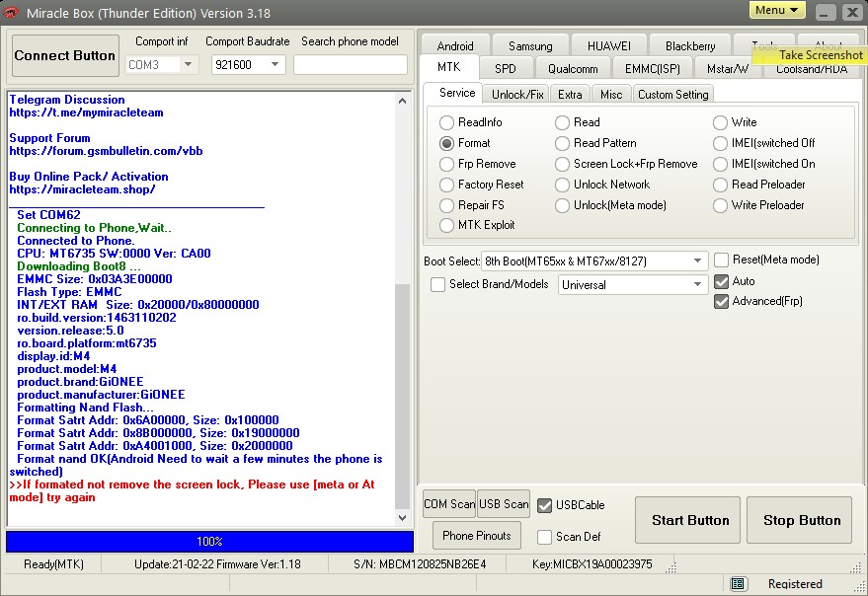
Task: Open the Comport inf COM3 dropdown
Action: click(161, 65)
